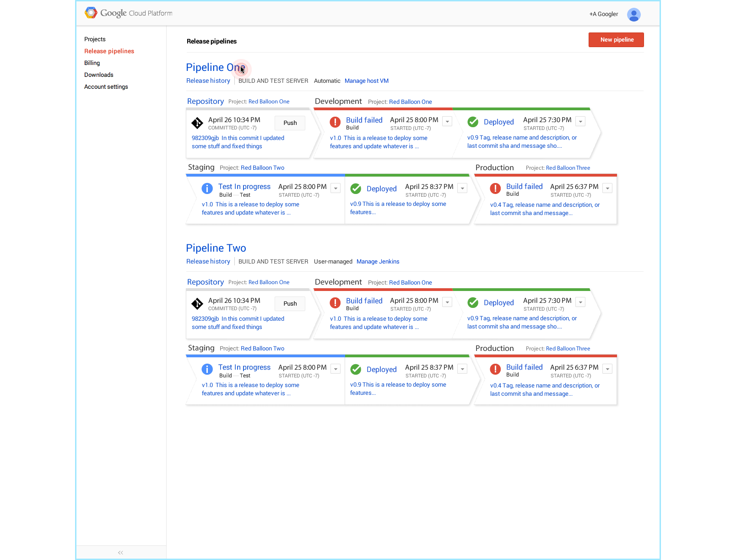Open Downloads in the sidebar

coord(99,75)
